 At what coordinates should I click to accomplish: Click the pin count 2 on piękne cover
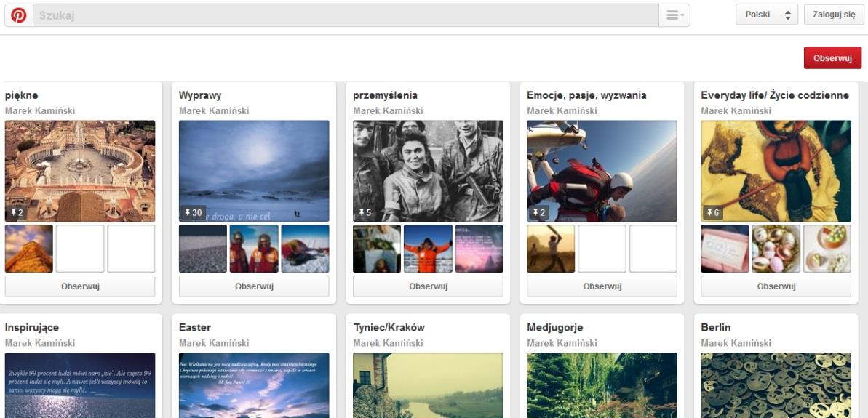17,213
